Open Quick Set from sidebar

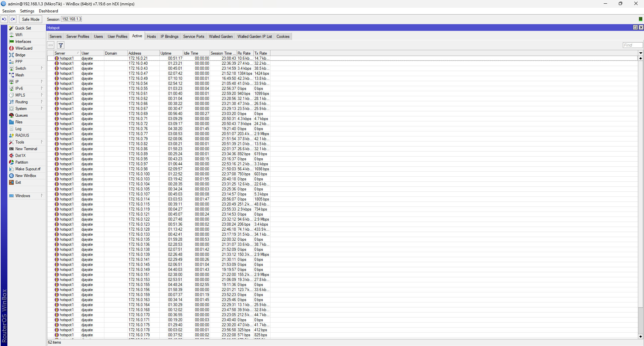23,28
